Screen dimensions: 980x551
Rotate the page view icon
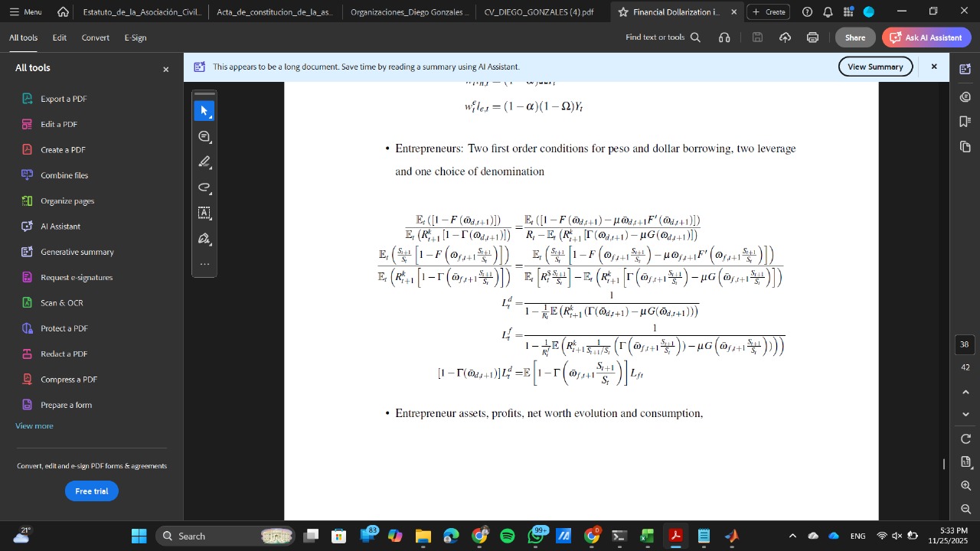coord(965,439)
